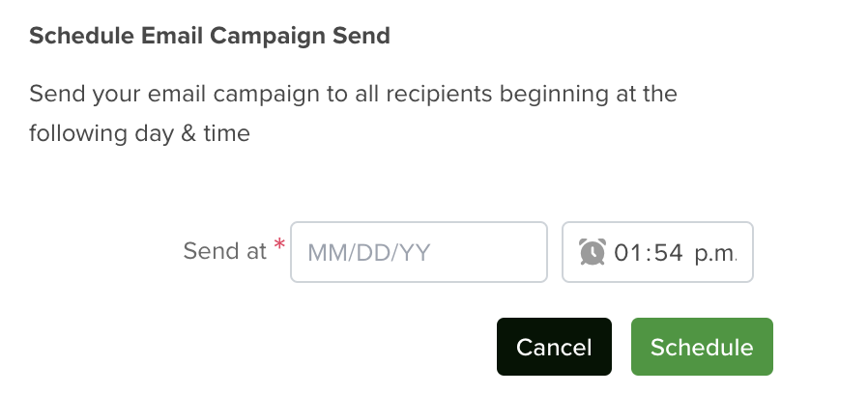Screen dimensions: 868x394
Task: Toggle the p.m. period segment
Action: coord(716,253)
